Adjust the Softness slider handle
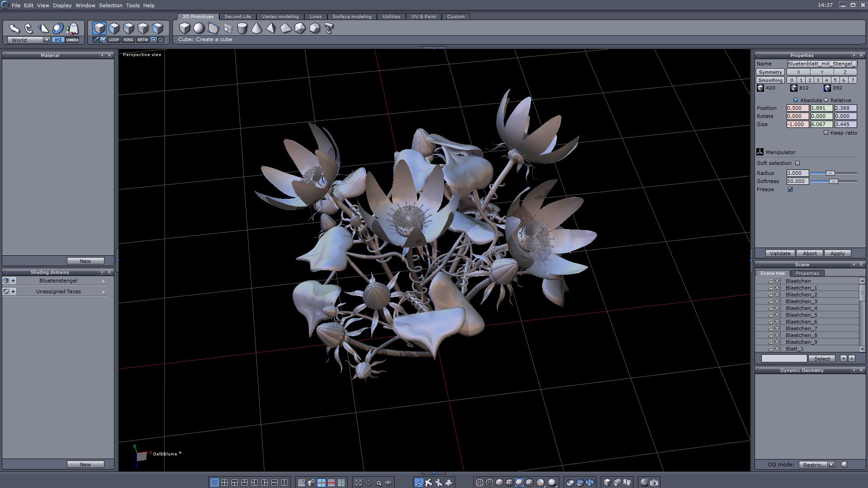Screen dimensions: 868x488 833,181
